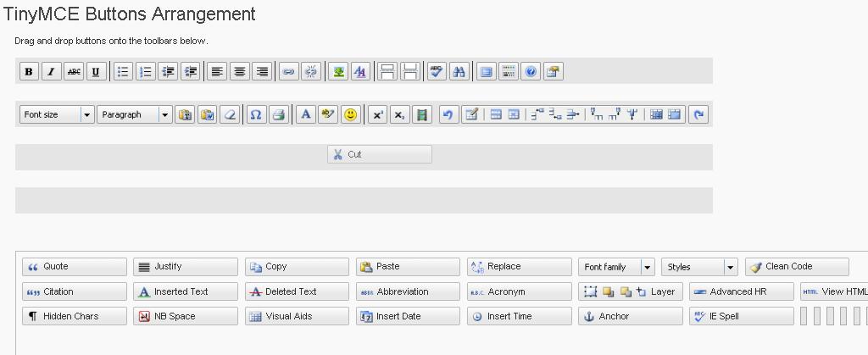Image resolution: width=868 pixels, height=355 pixels.
Task: Click the eraser remove formatting icon
Action: (x=230, y=114)
